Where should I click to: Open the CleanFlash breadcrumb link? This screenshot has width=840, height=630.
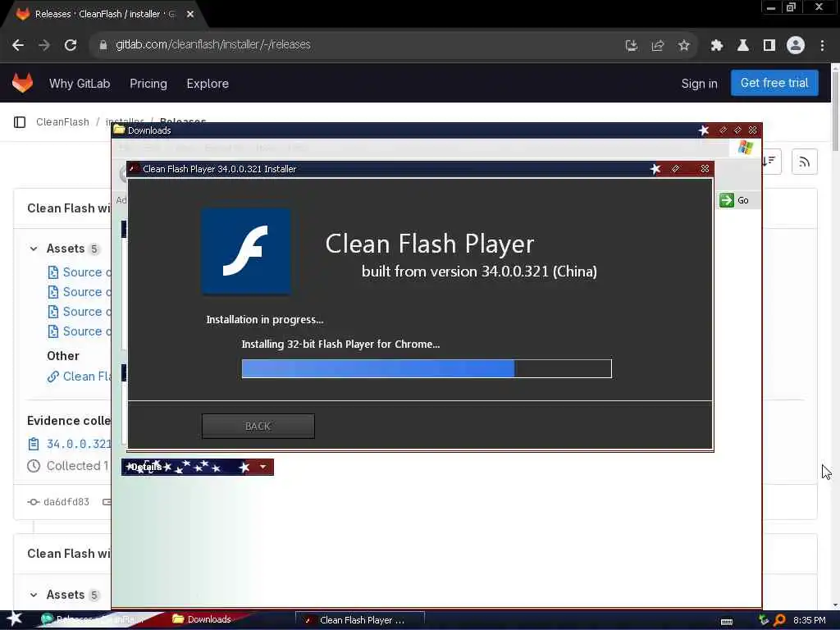pyautogui.click(x=62, y=121)
